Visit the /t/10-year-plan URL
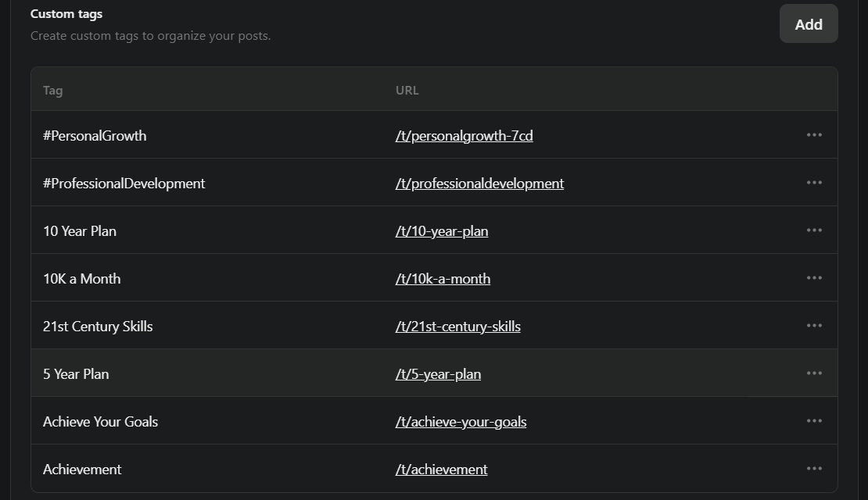 pyautogui.click(x=442, y=230)
